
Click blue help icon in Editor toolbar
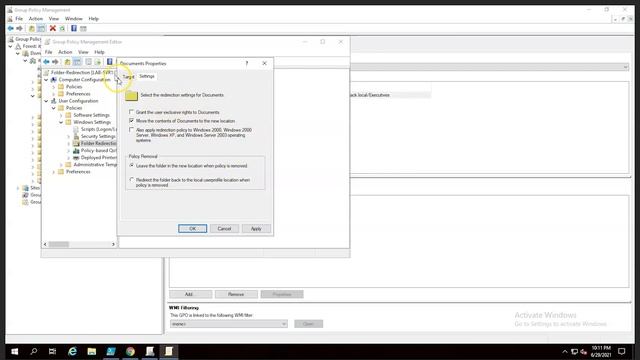pos(109,62)
